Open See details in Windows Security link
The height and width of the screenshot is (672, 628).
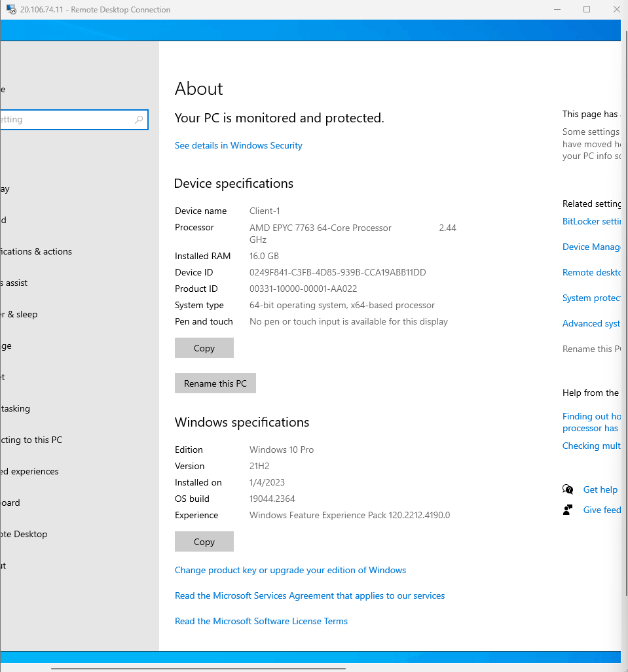[238, 145]
